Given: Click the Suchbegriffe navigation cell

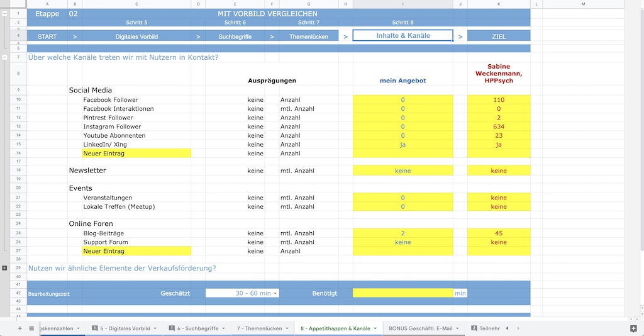Looking at the screenshot, I should click(x=235, y=36).
